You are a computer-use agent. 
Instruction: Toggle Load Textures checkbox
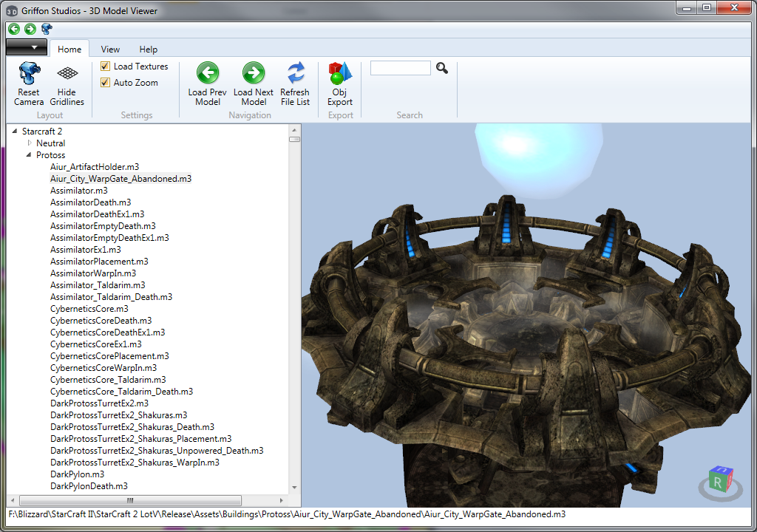click(105, 66)
